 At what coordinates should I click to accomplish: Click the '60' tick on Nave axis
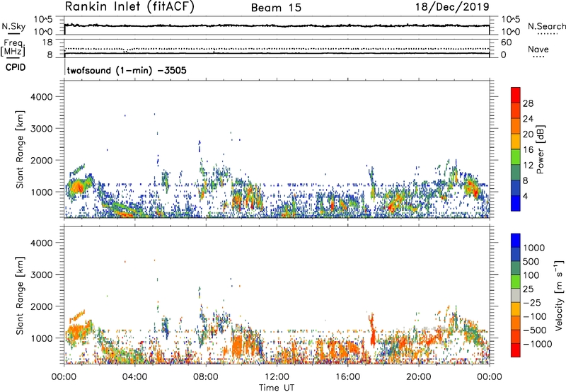pyautogui.click(x=506, y=42)
